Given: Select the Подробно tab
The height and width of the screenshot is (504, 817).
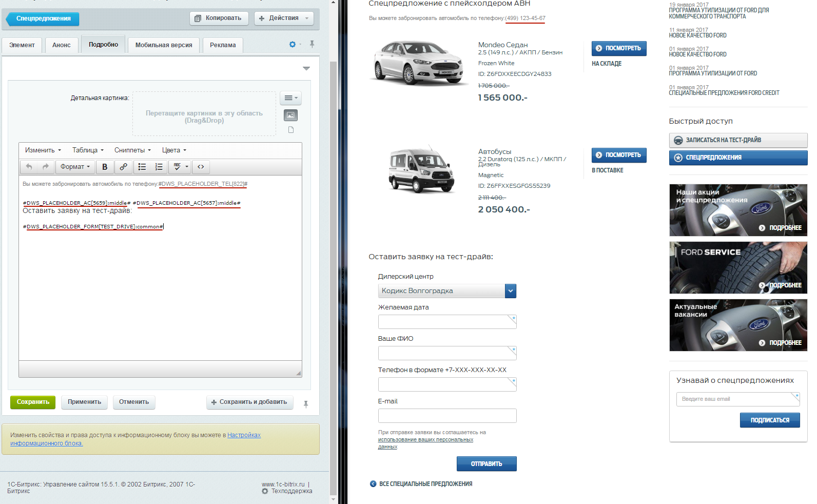Looking at the screenshot, I should coord(103,45).
